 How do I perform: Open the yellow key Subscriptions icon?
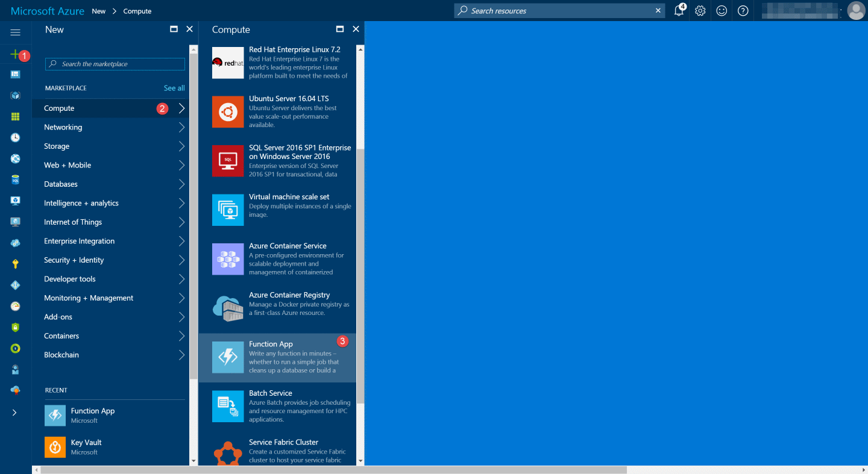[x=15, y=264]
